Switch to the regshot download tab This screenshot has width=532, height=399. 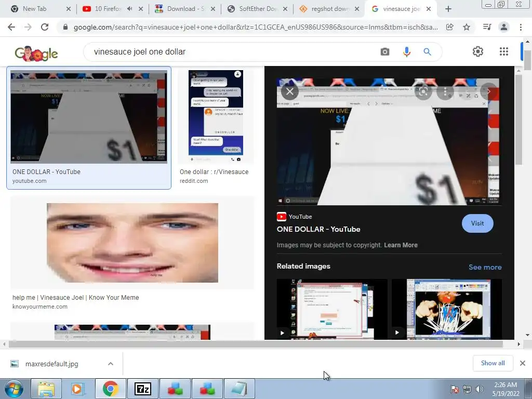point(330,9)
